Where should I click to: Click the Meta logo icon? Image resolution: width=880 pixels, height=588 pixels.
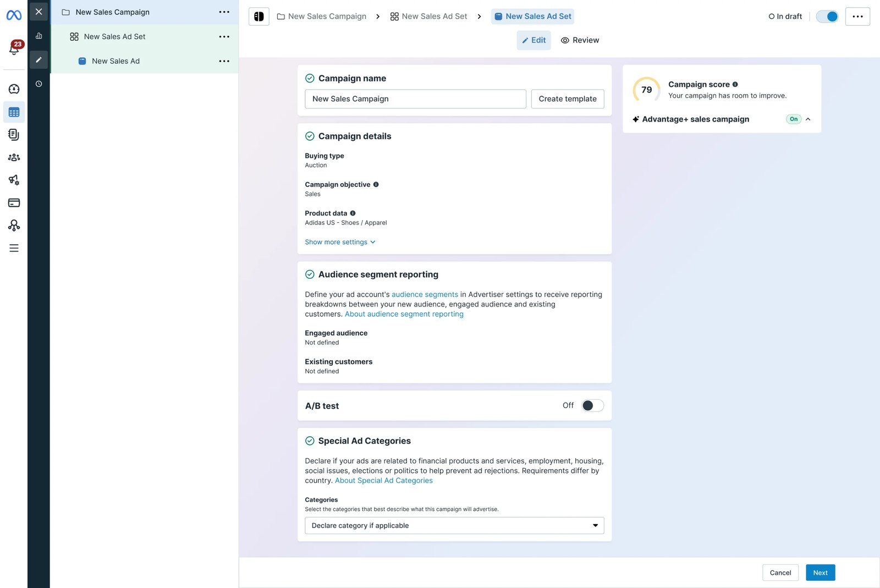(x=14, y=15)
